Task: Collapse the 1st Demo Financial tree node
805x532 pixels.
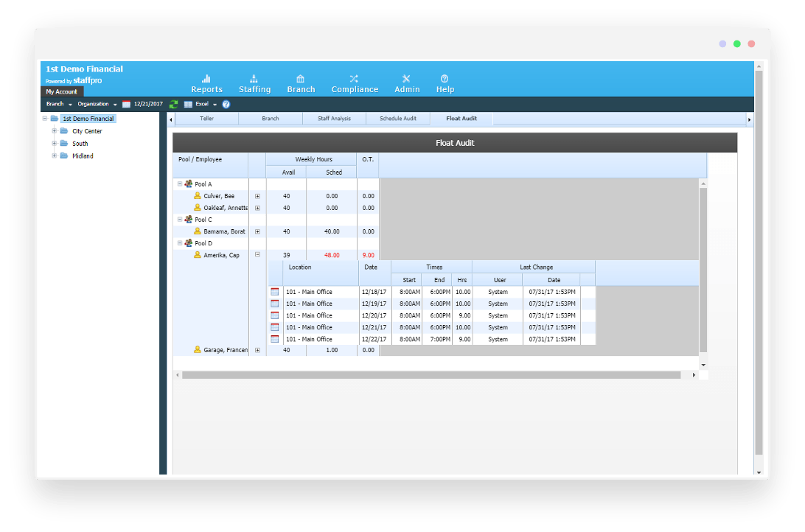Action: click(45, 119)
